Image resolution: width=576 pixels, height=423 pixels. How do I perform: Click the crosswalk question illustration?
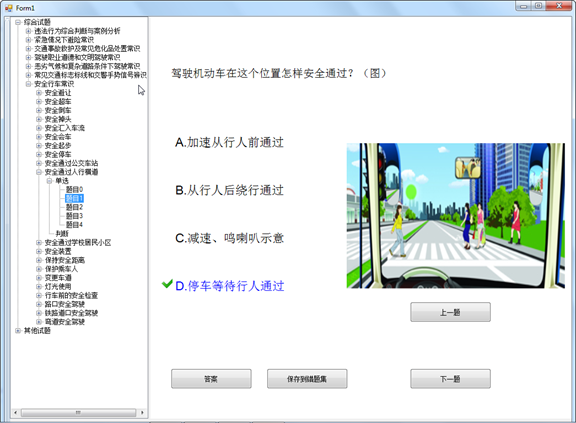pyautogui.click(x=456, y=216)
